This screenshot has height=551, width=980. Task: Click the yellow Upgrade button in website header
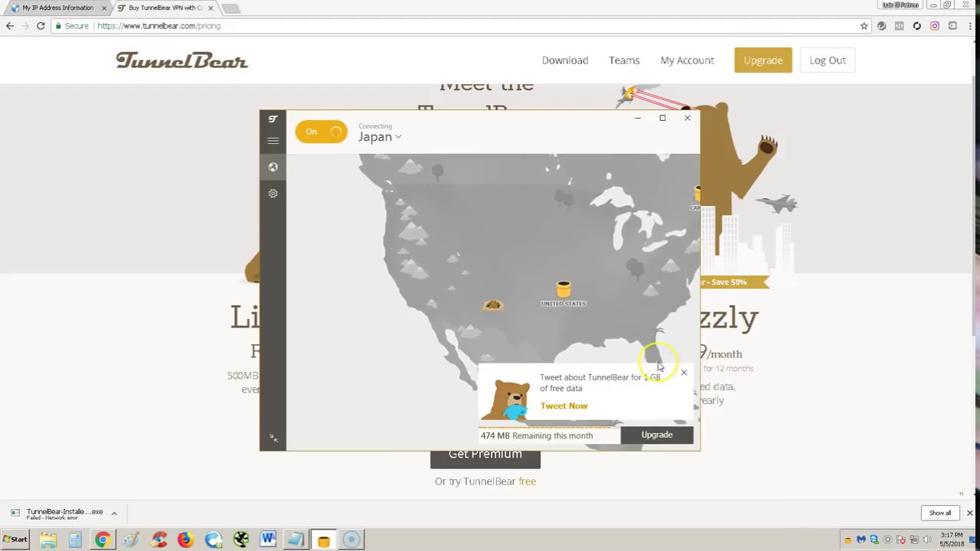763,60
